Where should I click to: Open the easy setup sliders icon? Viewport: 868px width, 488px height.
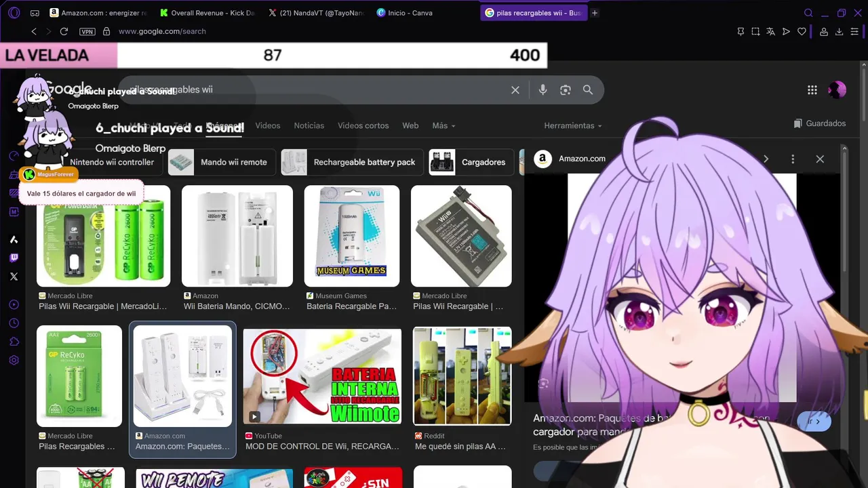tap(855, 31)
